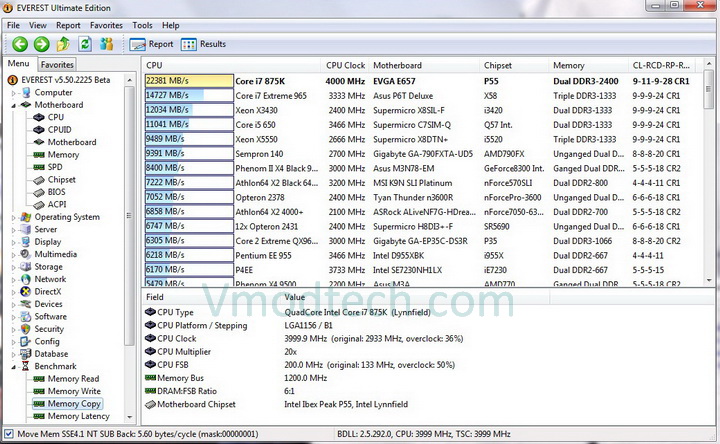Viewport: 720px width, 444px height.
Task: Expand the Software tree node
Action: (x=14, y=317)
